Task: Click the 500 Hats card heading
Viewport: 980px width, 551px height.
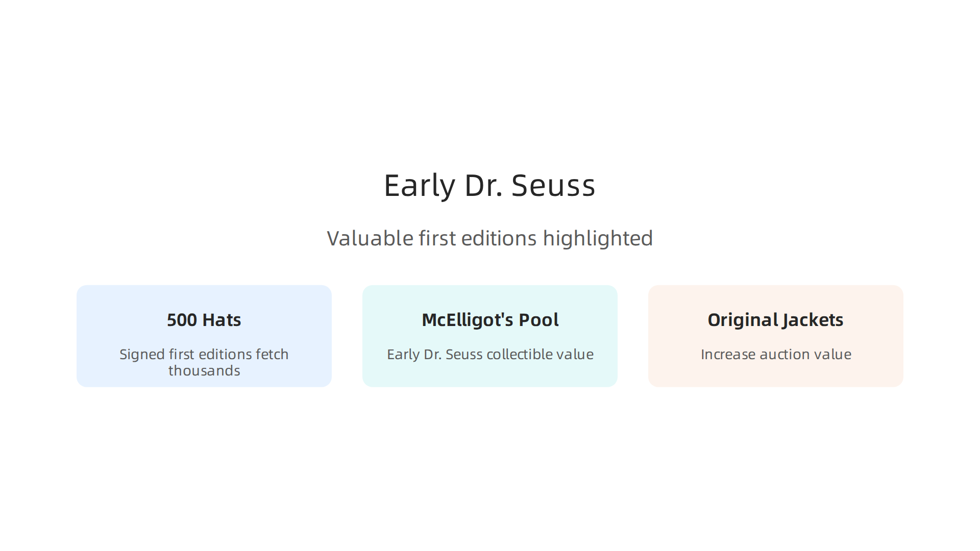Action: (x=204, y=320)
